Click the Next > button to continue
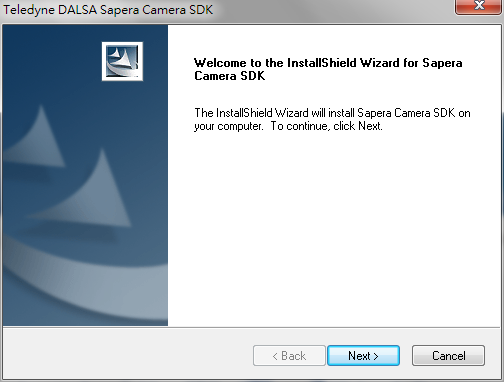 coord(363,355)
